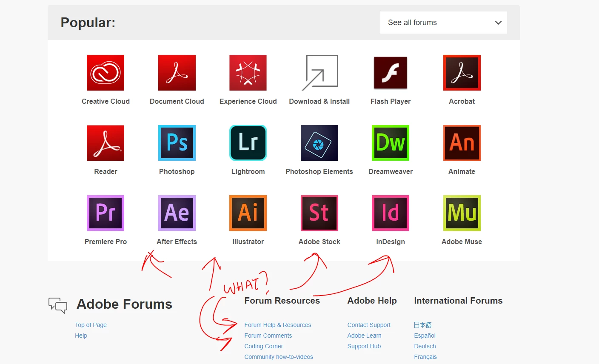Click the After Effects text label
This screenshot has width=599, height=364.
point(177,242)
